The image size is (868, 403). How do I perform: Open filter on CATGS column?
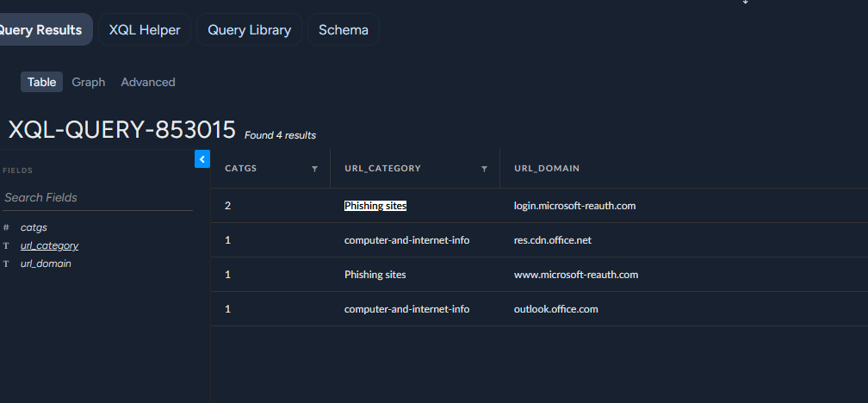(x=314, y=169)
